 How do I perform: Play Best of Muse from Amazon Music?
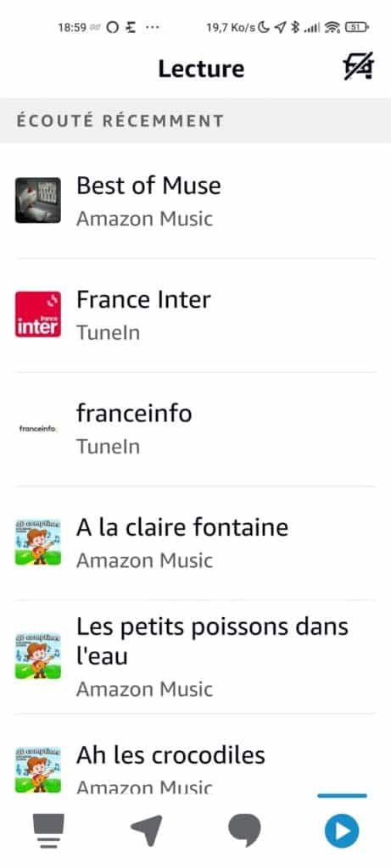[195, 201]
